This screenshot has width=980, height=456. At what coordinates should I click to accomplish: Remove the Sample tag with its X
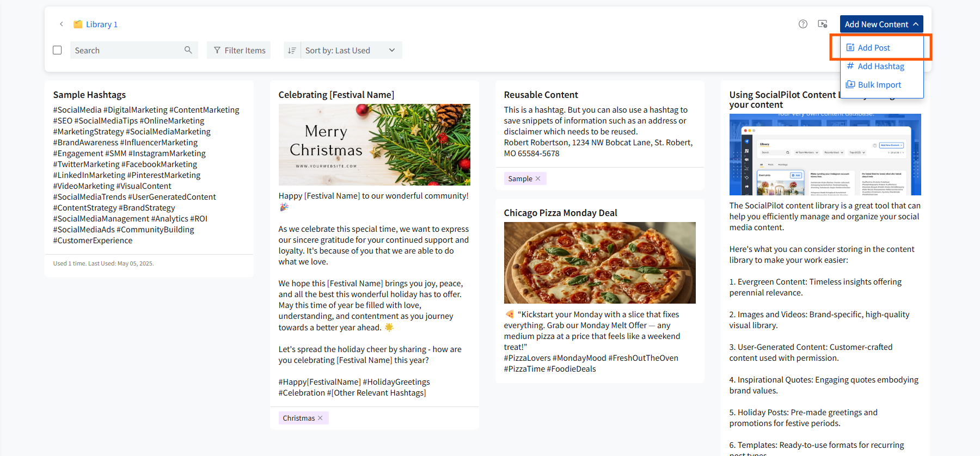[x=538, y=178]
